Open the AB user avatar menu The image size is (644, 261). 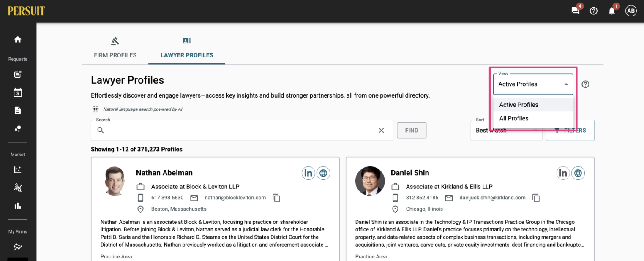point(631,11)
